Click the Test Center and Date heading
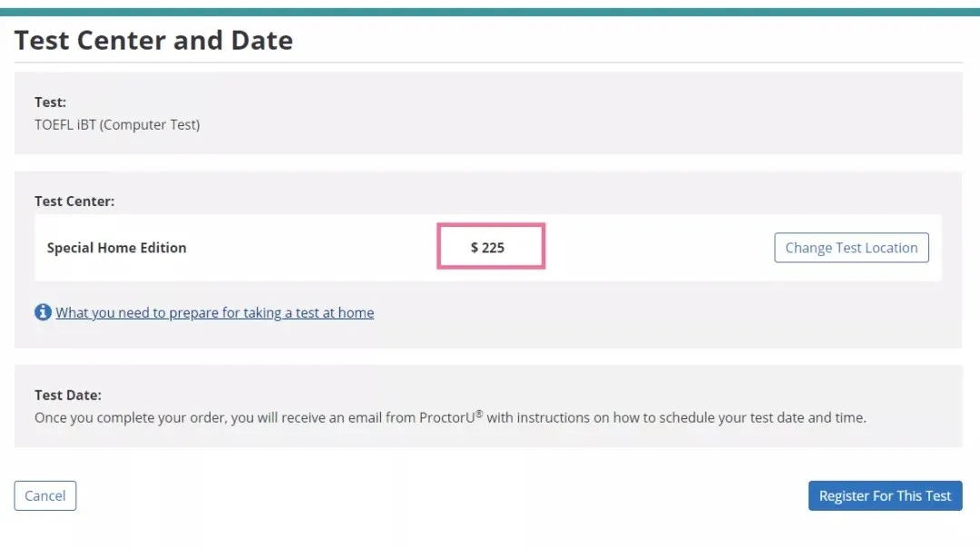980x549 pixels. point(153,40)
